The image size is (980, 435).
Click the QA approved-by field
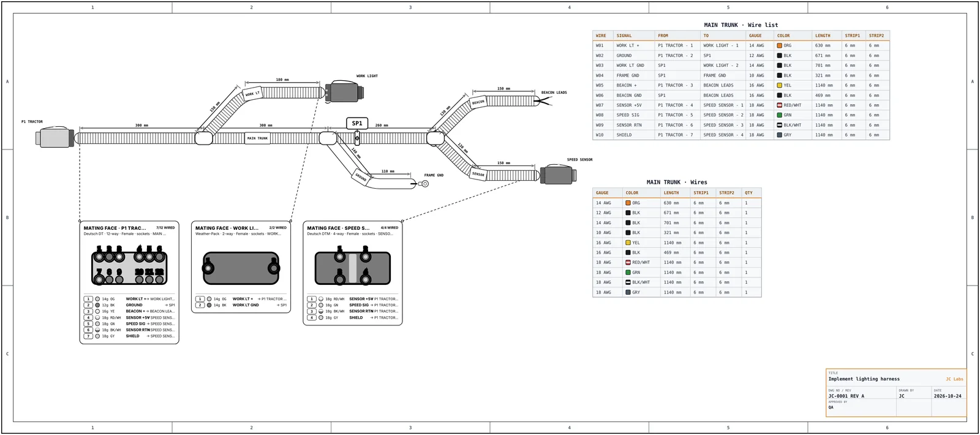[x=831, y=407]
